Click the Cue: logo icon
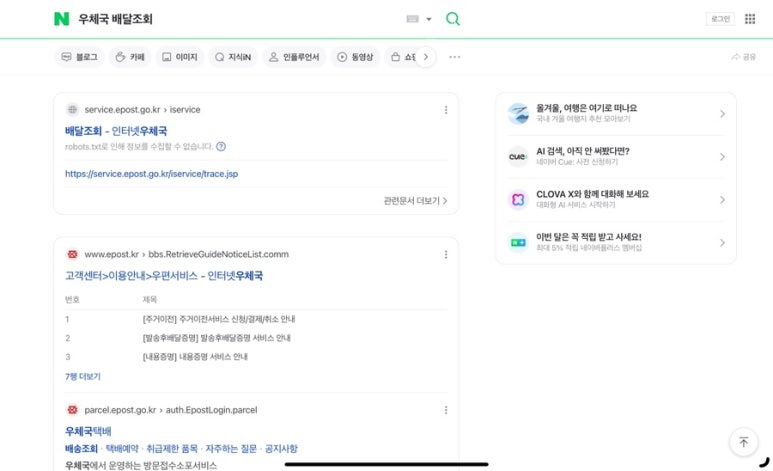Viewport: 773px width, 471px height. (518, 157)
